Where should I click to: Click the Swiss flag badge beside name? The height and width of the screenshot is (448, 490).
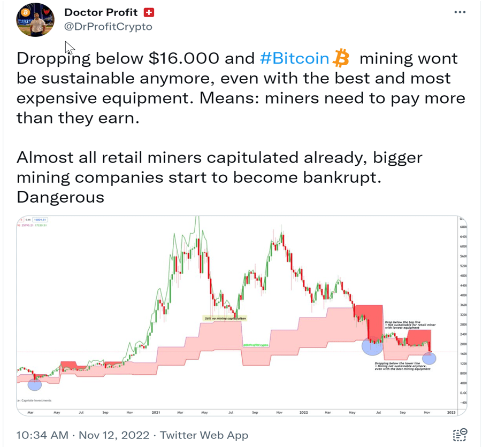(x=149, y=12)
